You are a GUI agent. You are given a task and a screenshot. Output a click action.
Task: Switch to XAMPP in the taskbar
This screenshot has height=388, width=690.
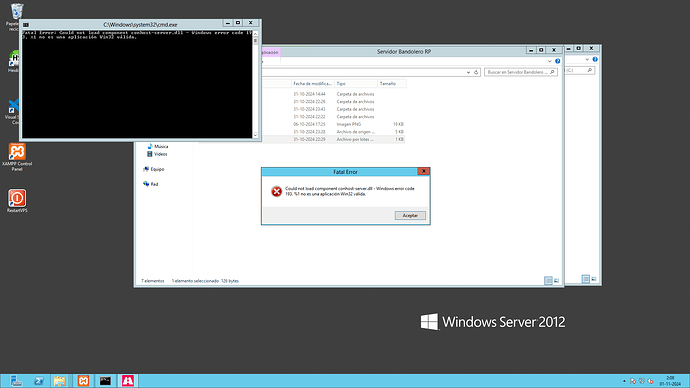pos(83,381)
